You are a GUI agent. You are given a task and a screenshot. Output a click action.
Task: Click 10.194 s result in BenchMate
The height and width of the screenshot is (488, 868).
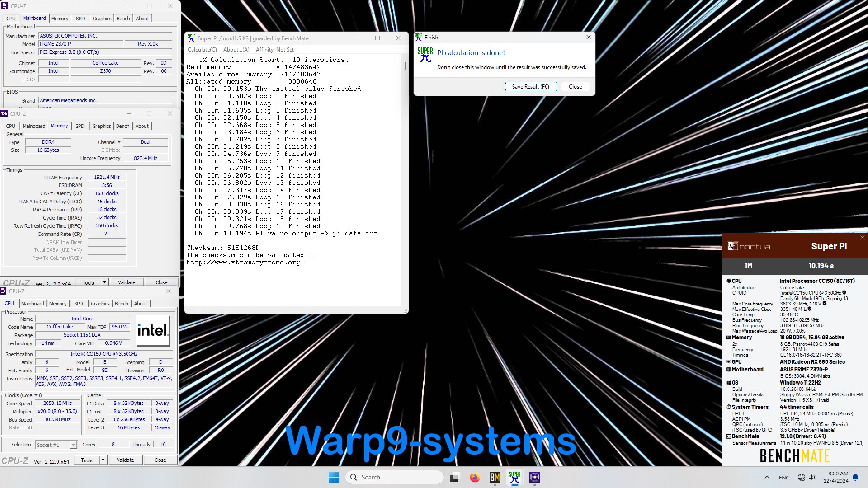pyautogui.click(x=821, y=266)
